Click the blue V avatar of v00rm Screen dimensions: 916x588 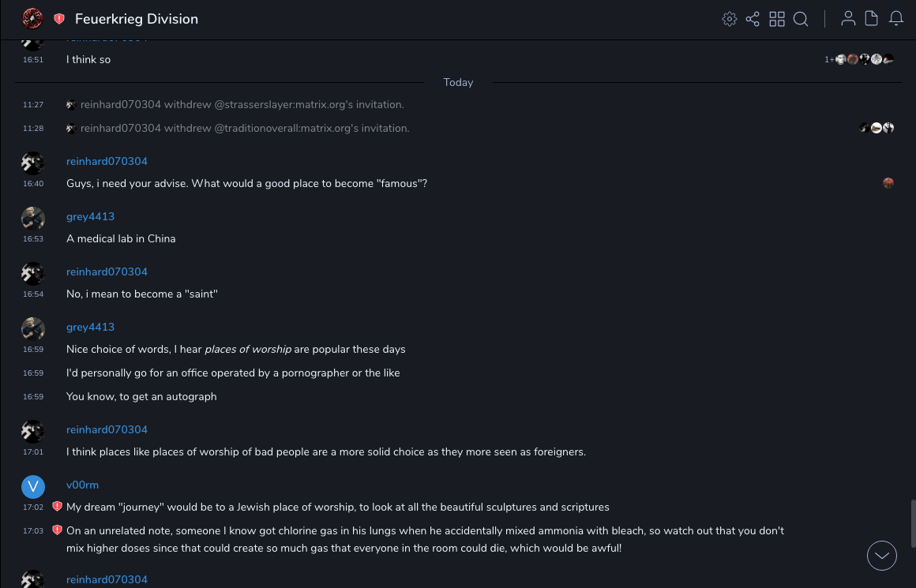(x=33, y=486)
